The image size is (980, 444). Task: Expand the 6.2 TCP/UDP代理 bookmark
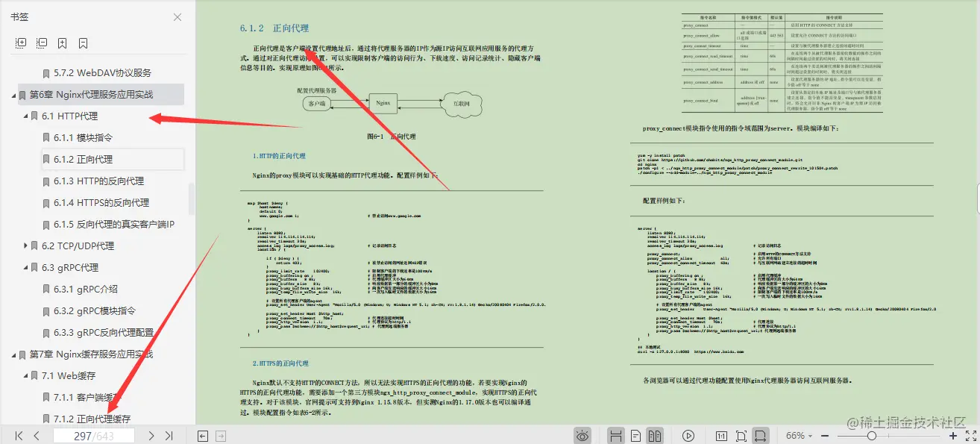(x=26, y=246)
